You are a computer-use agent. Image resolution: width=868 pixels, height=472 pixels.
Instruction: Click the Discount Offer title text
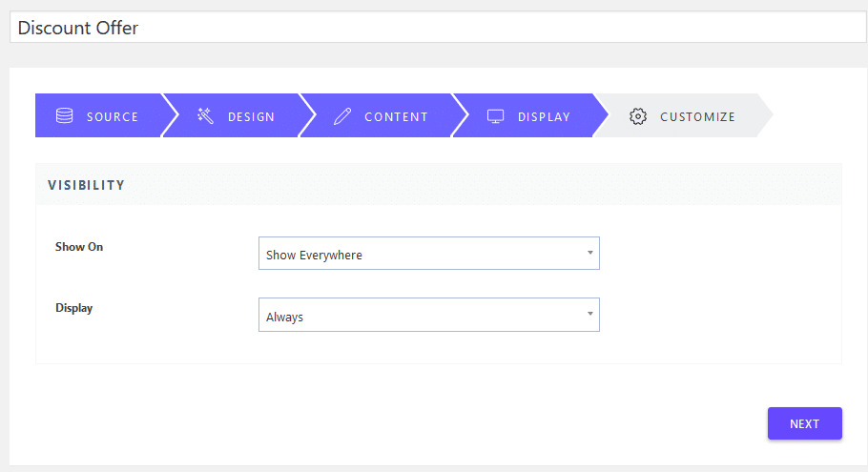[x=78, y=28]
